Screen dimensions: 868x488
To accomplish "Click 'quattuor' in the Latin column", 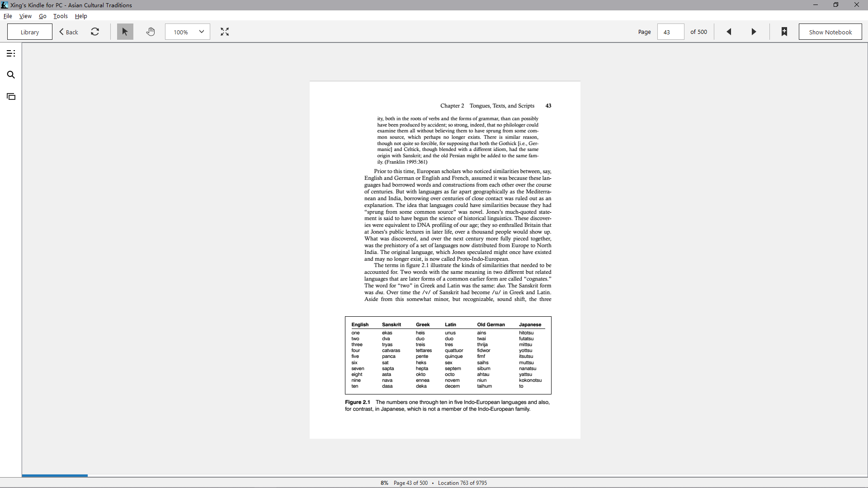I will [x=454, y=351].
